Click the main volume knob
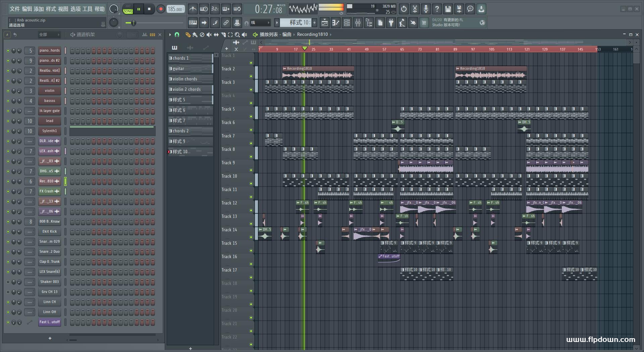Image resolution: width=644 pixels, height=352 pixels. 114,9
